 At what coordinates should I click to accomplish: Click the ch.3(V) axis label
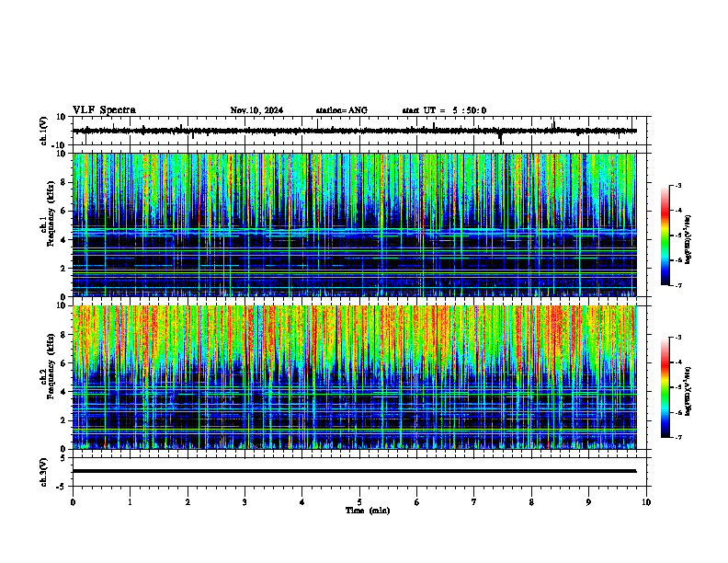point(43,473)
